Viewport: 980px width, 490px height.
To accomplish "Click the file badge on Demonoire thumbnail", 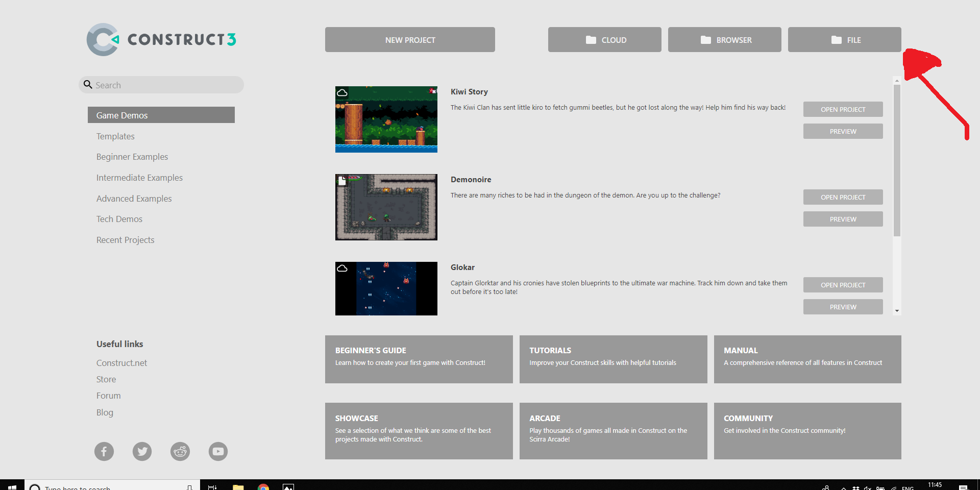I will click(x=342, y=181).
